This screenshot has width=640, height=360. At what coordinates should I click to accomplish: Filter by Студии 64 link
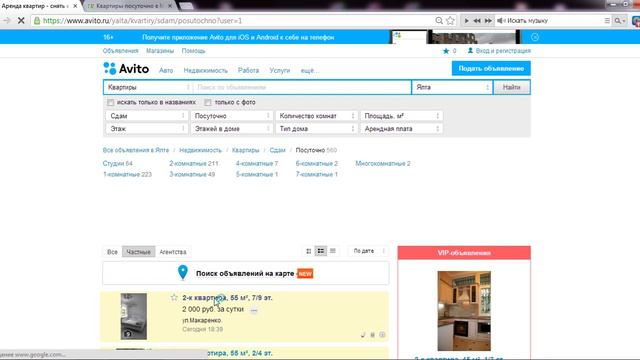click(118, 163)
